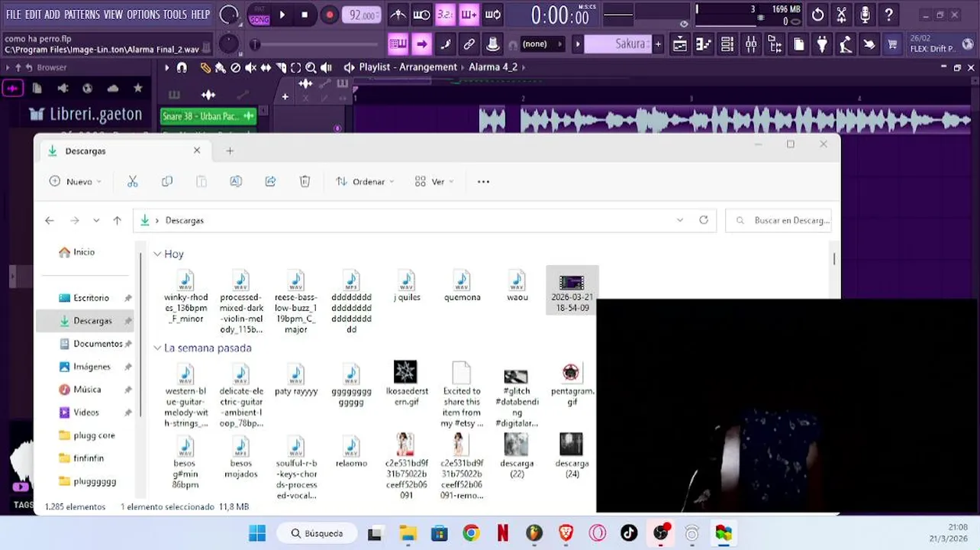The image size is (980, 550).
Task: Collapse the Hoy group
Action: pos(157,254)
